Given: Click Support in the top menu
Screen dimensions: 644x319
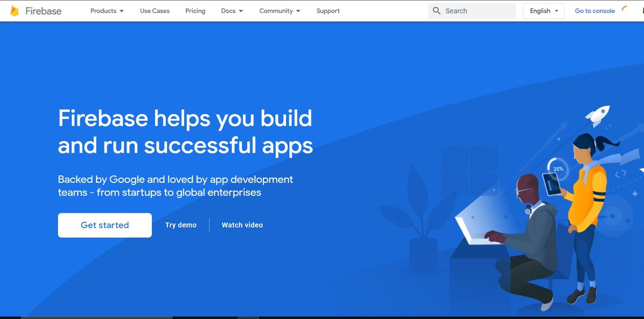Looking at the screenshot, I should [328, 11].
